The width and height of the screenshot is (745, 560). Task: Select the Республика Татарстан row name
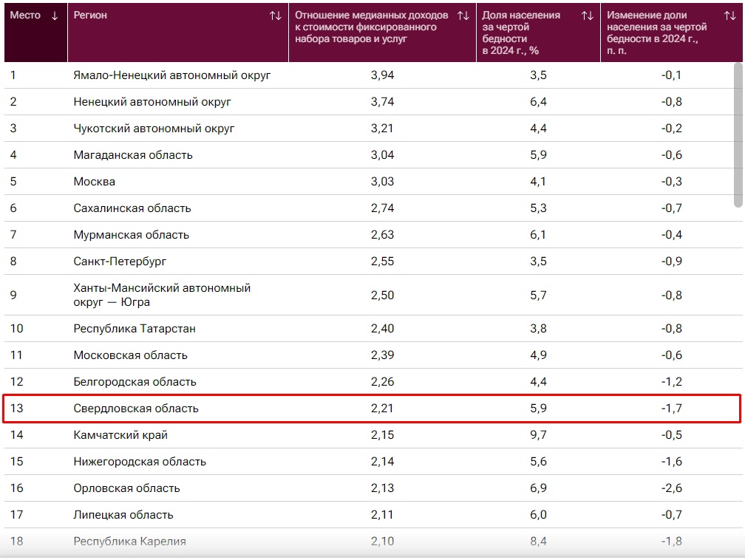[135, 329]
